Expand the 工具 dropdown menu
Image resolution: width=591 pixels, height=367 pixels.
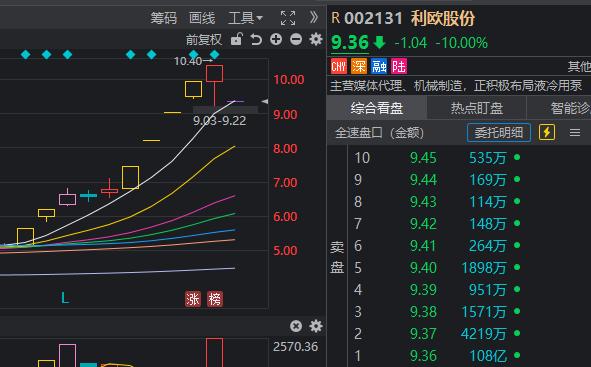tap(245, 18)
